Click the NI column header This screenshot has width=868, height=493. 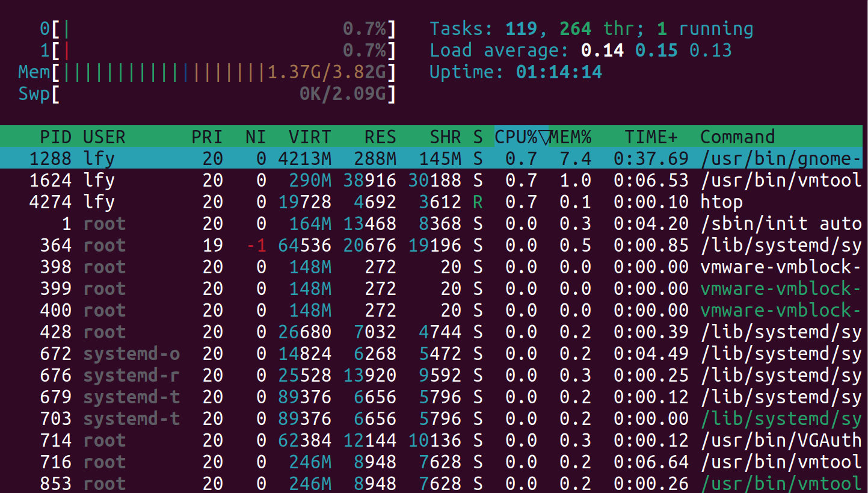256,137
